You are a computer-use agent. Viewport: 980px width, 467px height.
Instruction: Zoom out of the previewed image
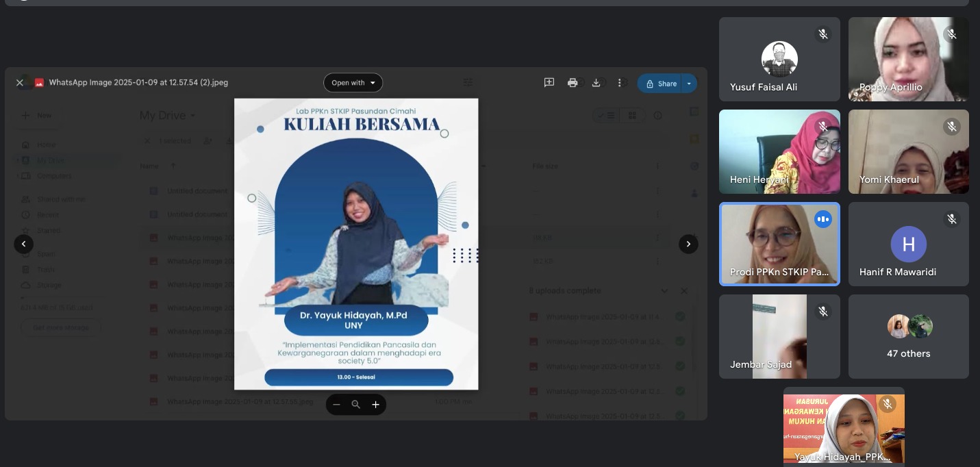tap(336, 405)
